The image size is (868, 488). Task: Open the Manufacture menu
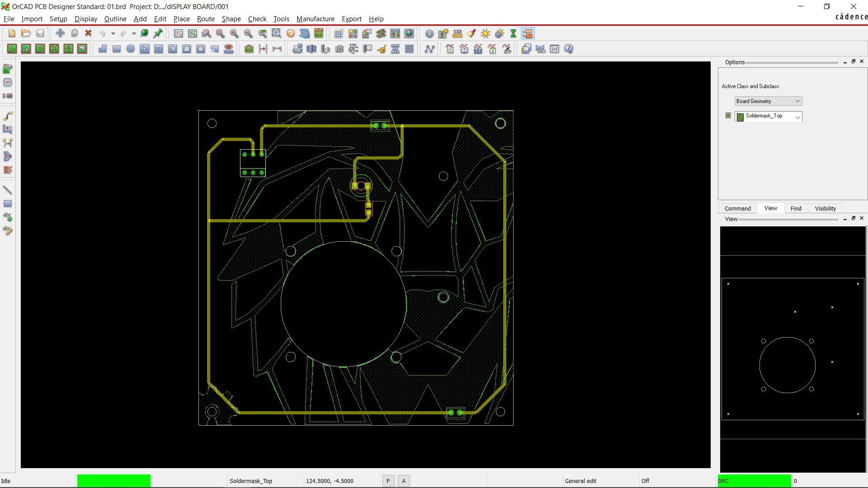pos(316,19)
